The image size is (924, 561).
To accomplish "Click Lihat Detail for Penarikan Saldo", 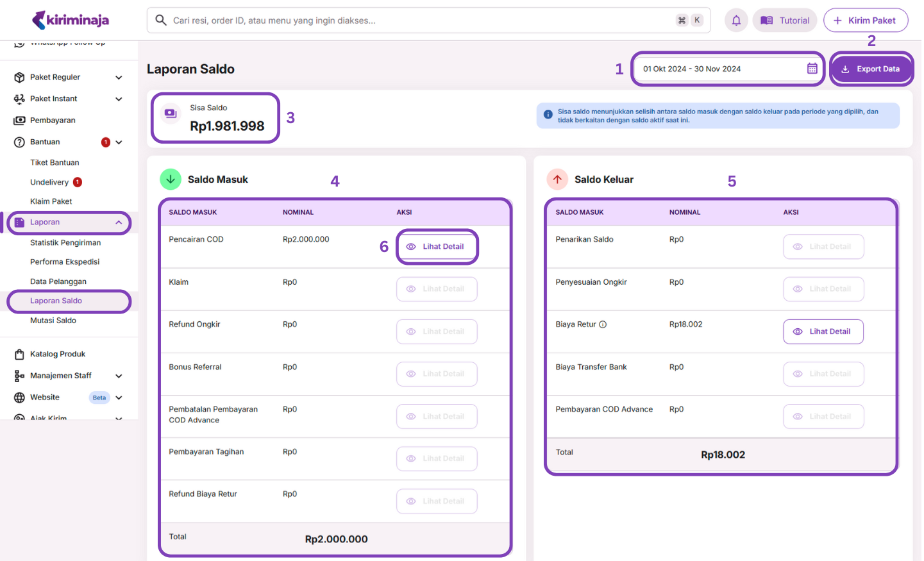I will [x=823, y=246].
